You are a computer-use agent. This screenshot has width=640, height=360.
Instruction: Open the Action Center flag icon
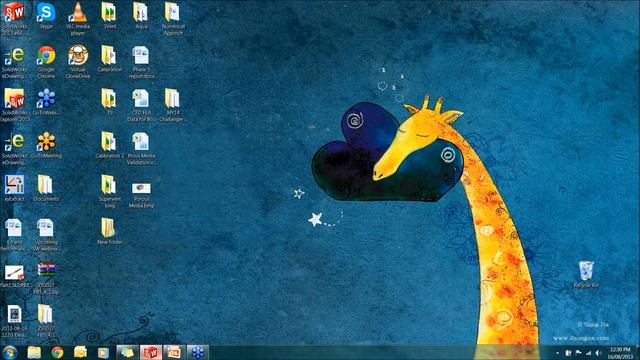point(578,353)
